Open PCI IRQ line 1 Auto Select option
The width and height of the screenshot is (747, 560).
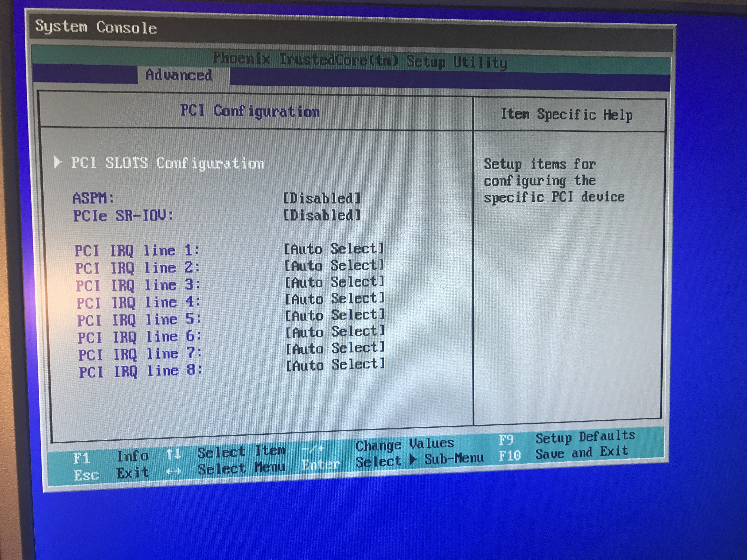click(x=334, y=249)
